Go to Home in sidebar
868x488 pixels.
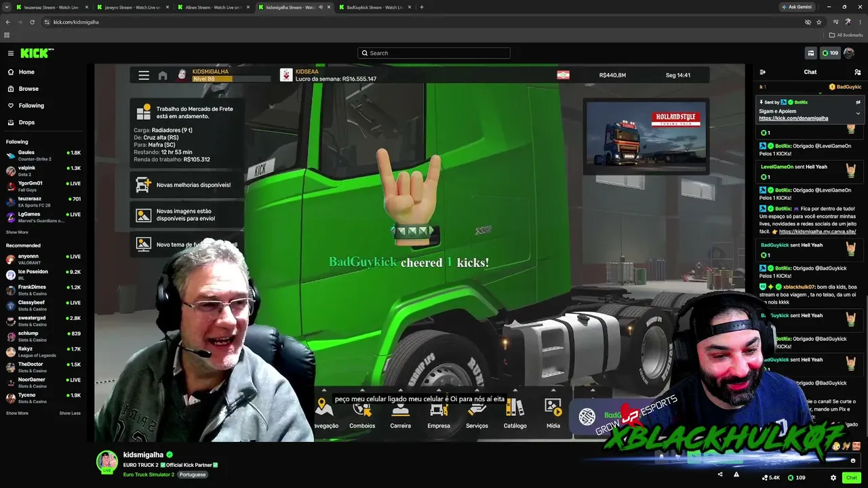click(26, 72)
